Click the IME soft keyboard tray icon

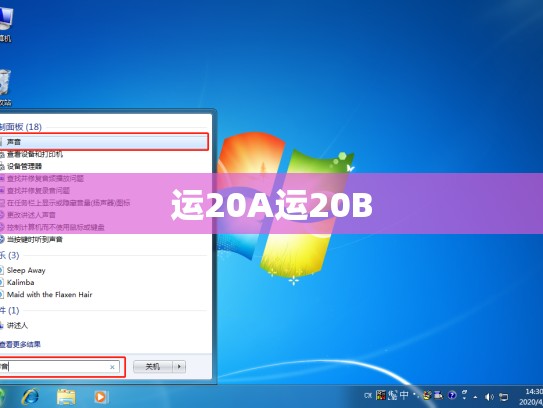click(x=438, y=395)
